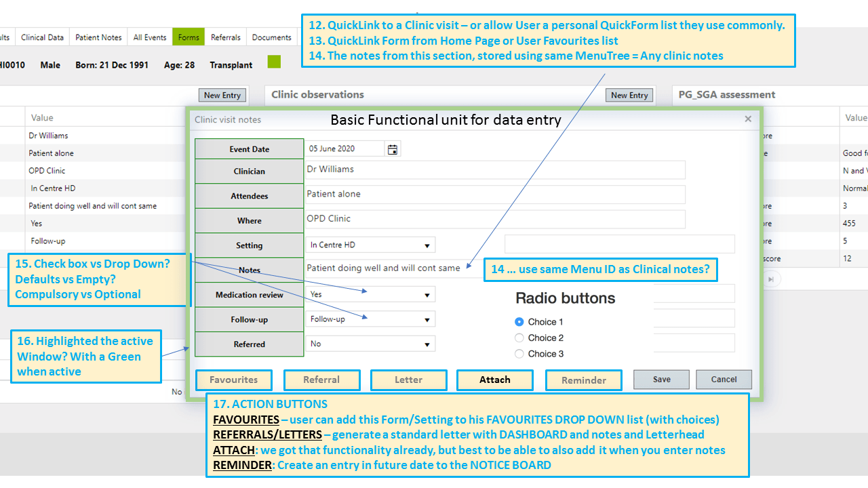Expand the Setting dropdown

(x=427, y=245)
